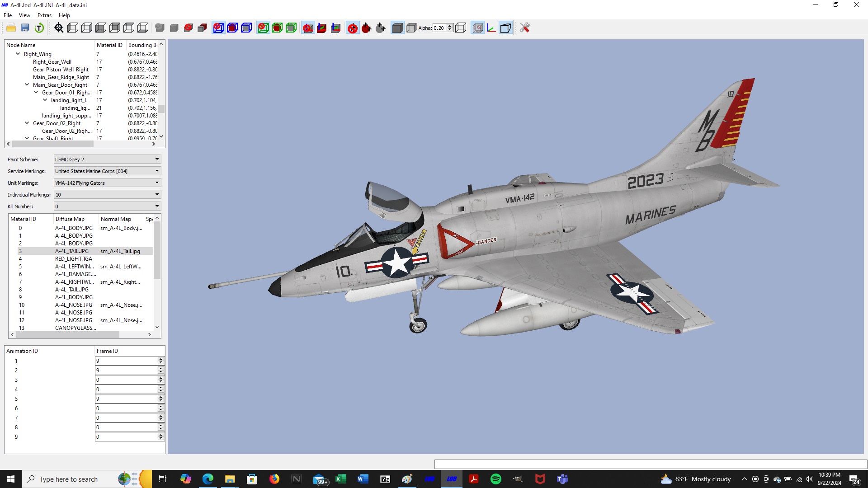This screenshot has width=868, height=488.
Task: Click the Diffuse Map column header
Action: (76, 219)
